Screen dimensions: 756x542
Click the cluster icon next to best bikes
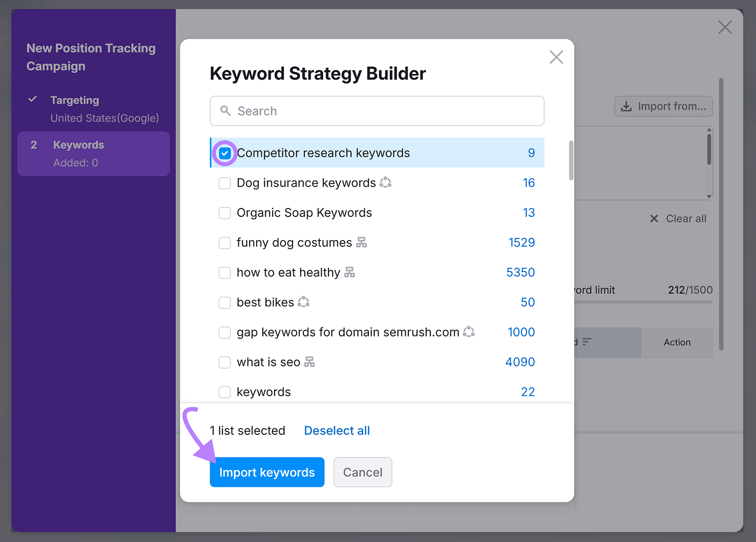(x=304, y=302)
